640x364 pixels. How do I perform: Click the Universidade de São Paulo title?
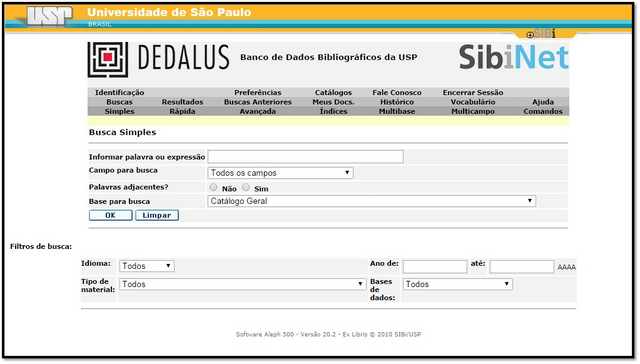tap(169, 13)
